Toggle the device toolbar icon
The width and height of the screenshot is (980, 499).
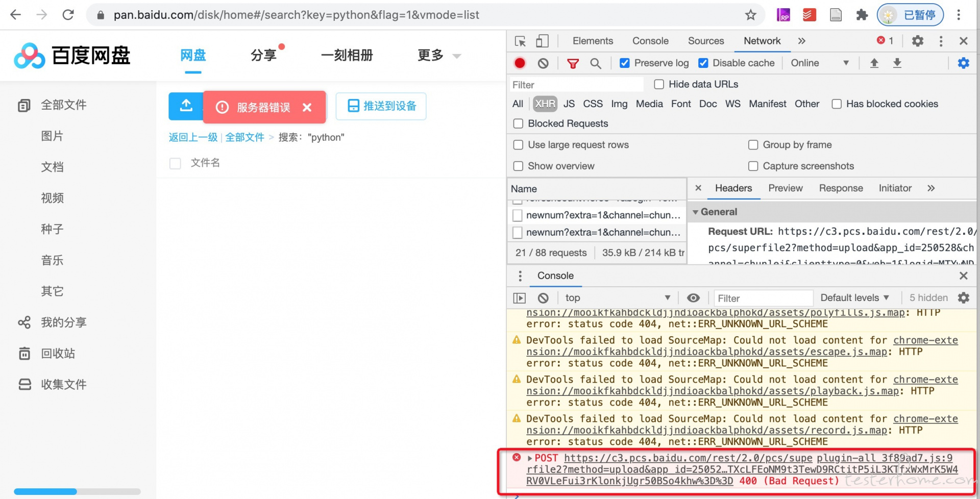pos(542,41)
